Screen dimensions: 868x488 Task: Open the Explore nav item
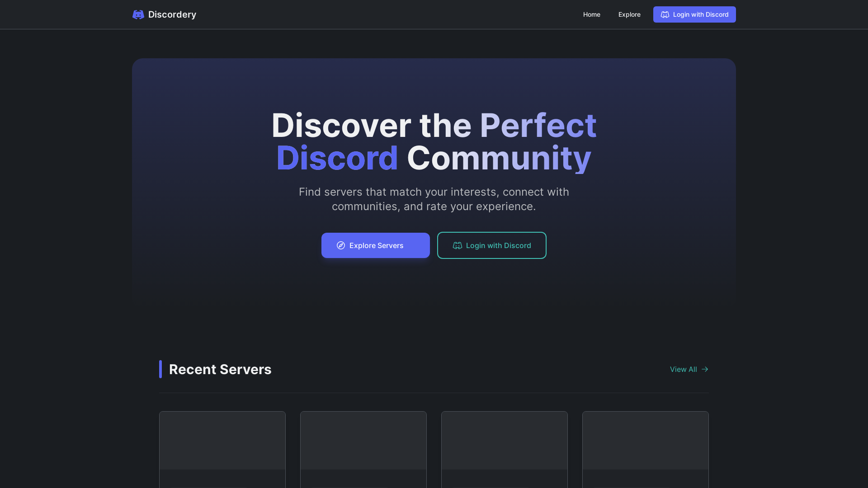click(x=629, y=14)
